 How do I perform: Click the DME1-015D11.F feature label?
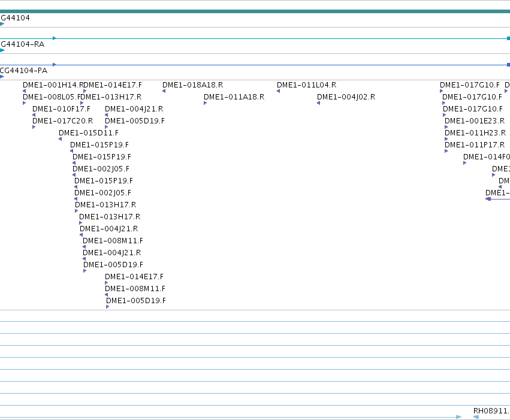89,133
